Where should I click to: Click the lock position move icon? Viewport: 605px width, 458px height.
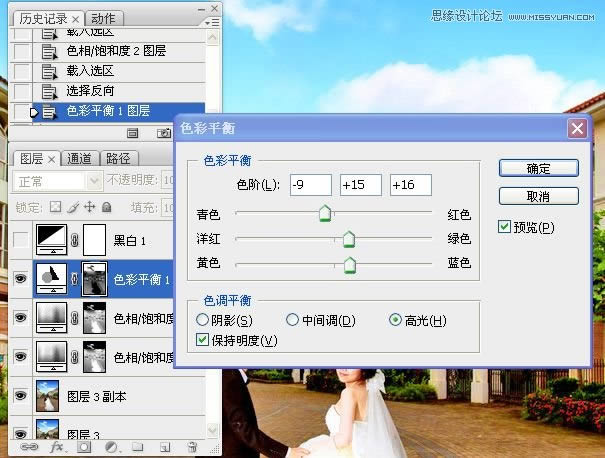[89, 207]
